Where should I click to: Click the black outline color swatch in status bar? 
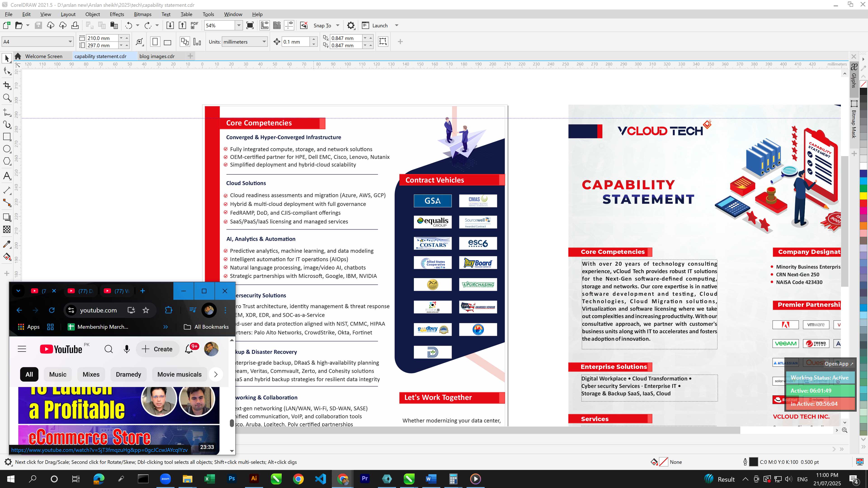coord(753,462)
